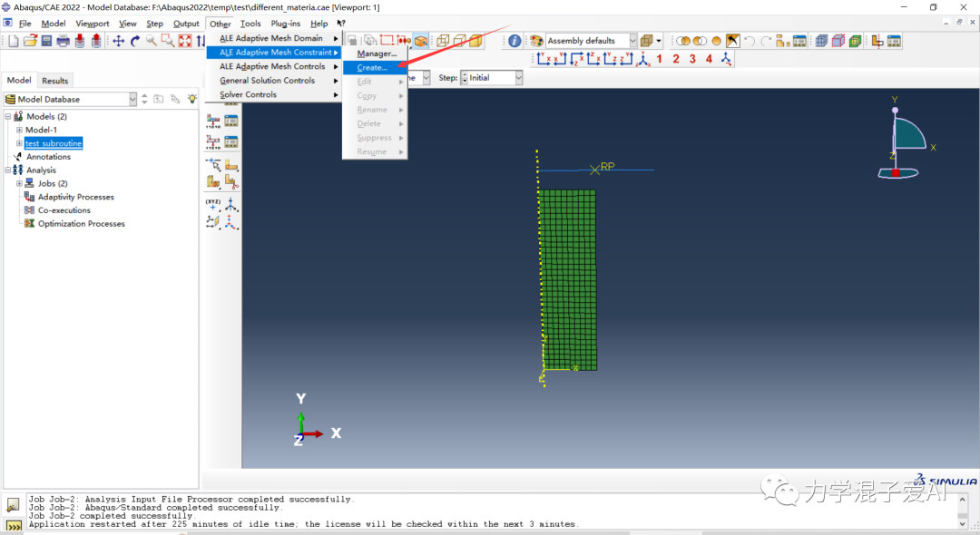Open ALE Adaptive Mesh Domain submenu
The image size is (980, 535).
[x=274, y=38]
